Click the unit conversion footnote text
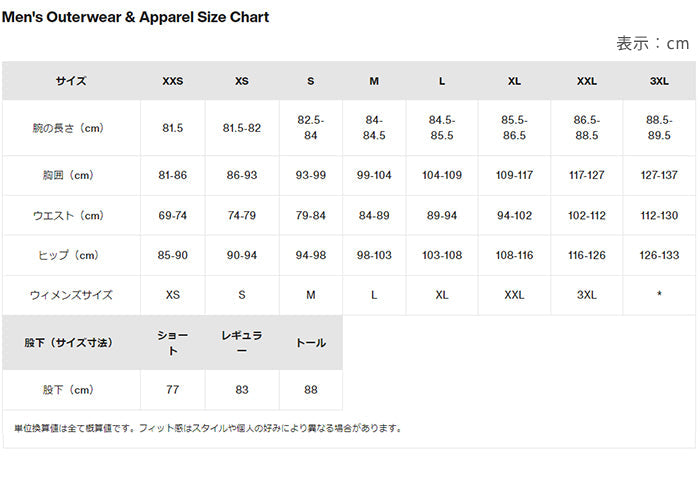Image resolution: width=700 pixels, height=500 pixels. (208, 428)
